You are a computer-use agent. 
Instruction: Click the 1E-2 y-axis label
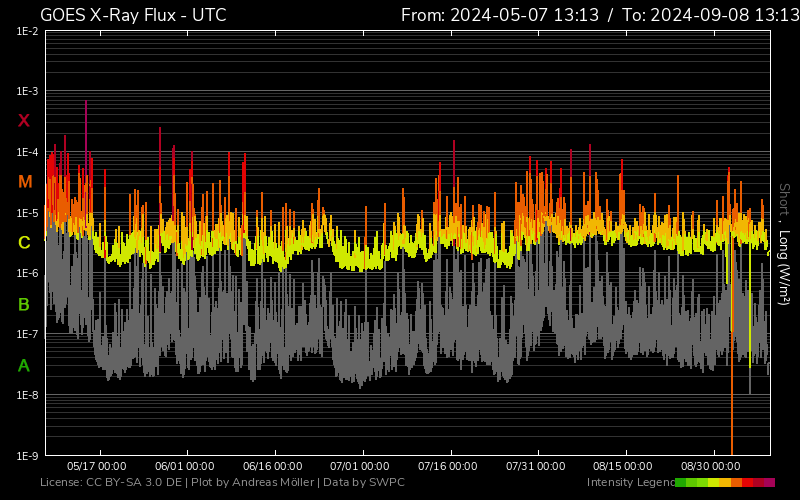coord(27,31)
